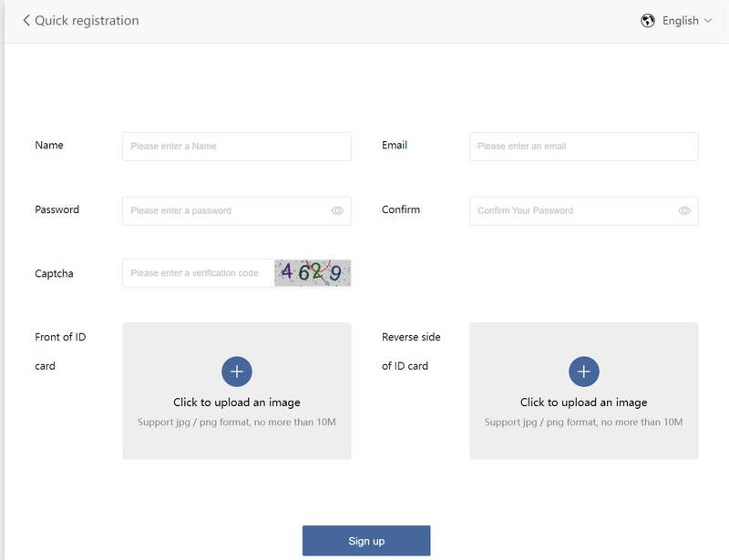The height and width of the screenshot is (560, 729).
Task: Focus the Email input field
Action: point(583,147)
